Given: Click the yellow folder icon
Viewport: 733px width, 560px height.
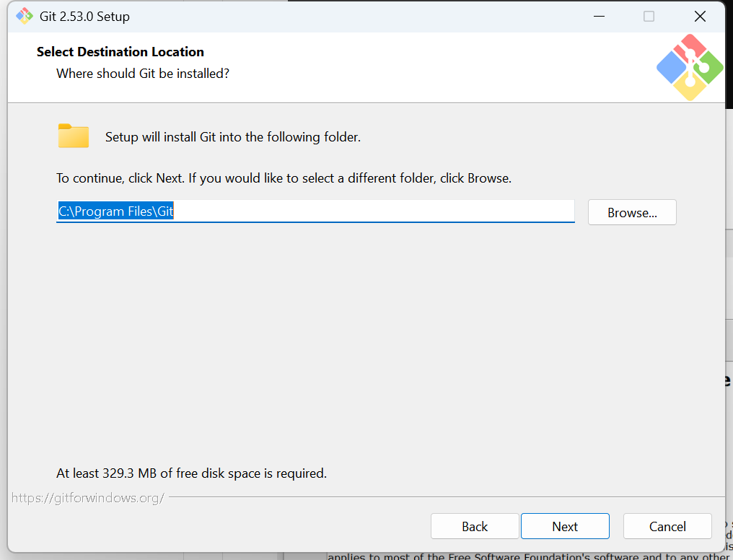Looking at the screenshot, I should 74,136.
